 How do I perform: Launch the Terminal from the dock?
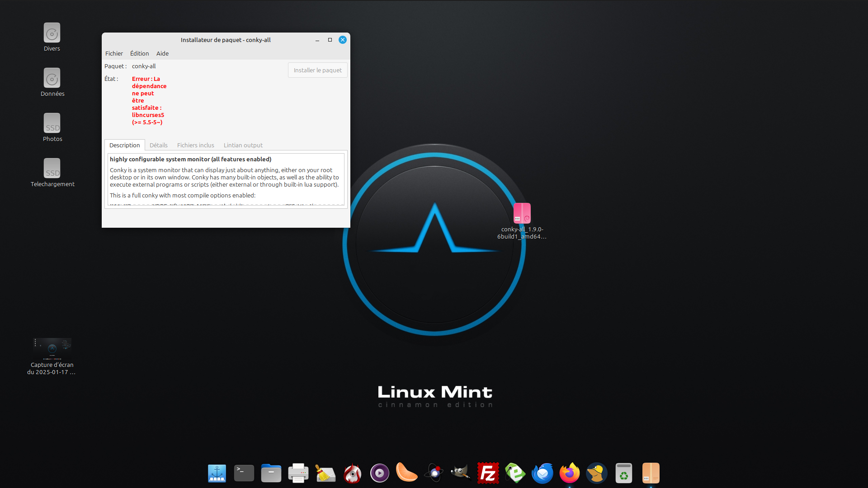pyautogui.click(x=244, y=473)
